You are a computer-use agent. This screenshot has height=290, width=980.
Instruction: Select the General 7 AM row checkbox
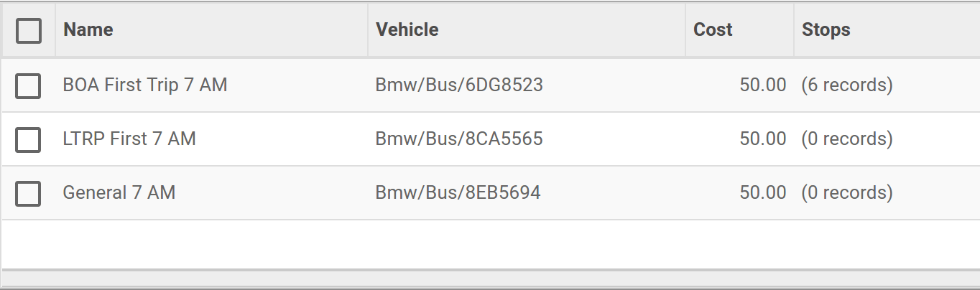point(28,193)
